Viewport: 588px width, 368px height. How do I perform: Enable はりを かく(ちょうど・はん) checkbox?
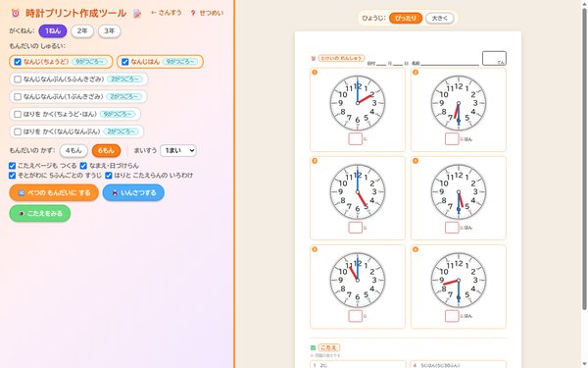(x=18, y=114)
